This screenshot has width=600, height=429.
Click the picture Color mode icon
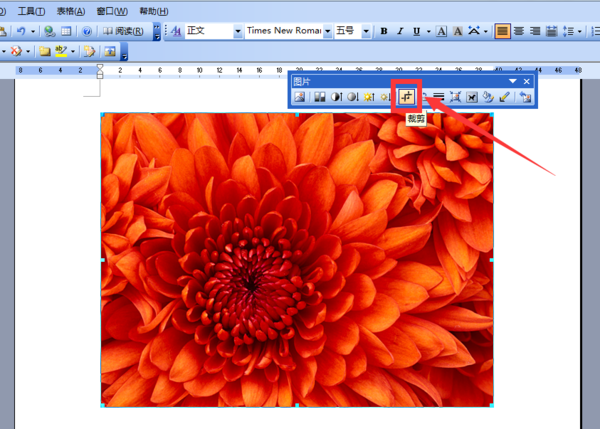(319, 97)
